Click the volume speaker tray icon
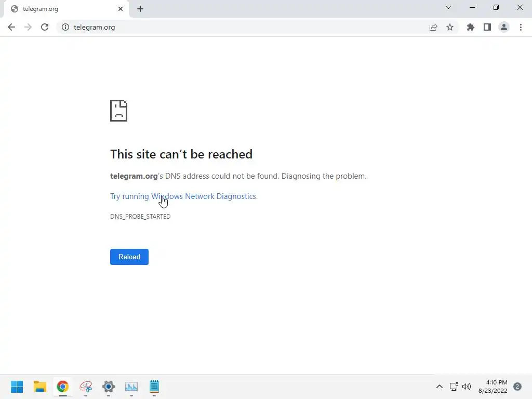The height and width of the screenshot is (399, 532). pyautogui.click(x=467, y=387)
